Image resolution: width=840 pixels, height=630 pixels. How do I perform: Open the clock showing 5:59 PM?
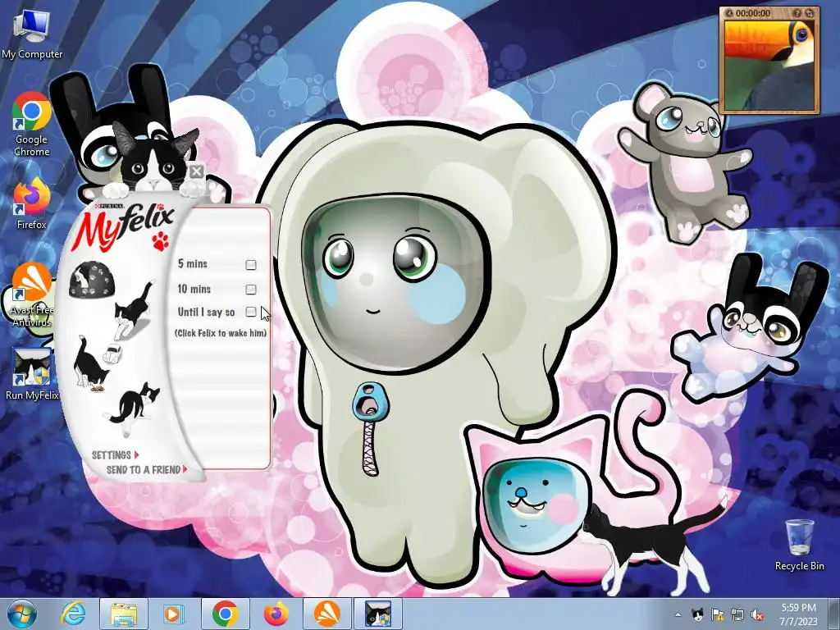point(798,614)
